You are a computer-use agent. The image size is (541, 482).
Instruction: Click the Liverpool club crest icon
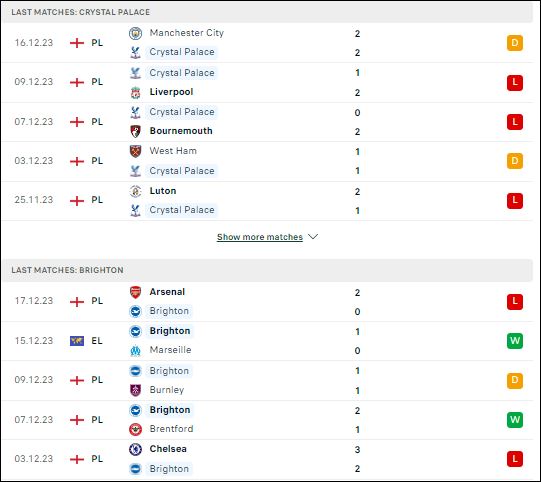click(135, 92)
